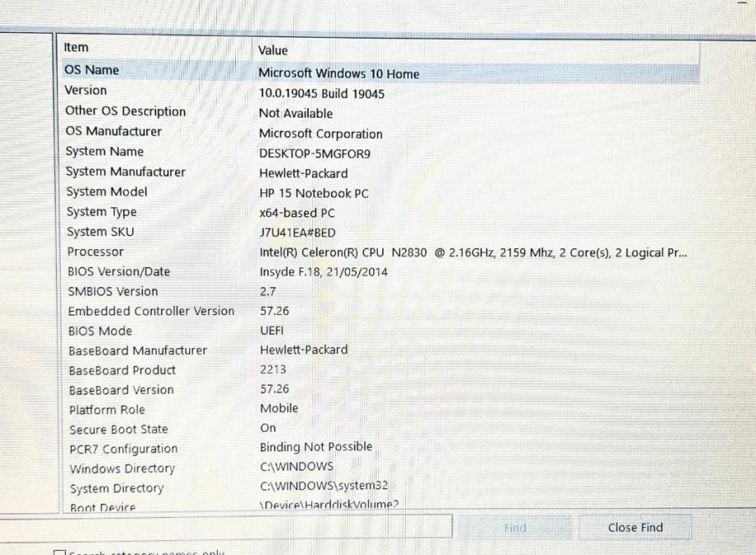Image resolution: width=756 pixels, height=555 pixels.
Task: Select the OS Manufacturer row label
Action: click(x=113, y=132)
